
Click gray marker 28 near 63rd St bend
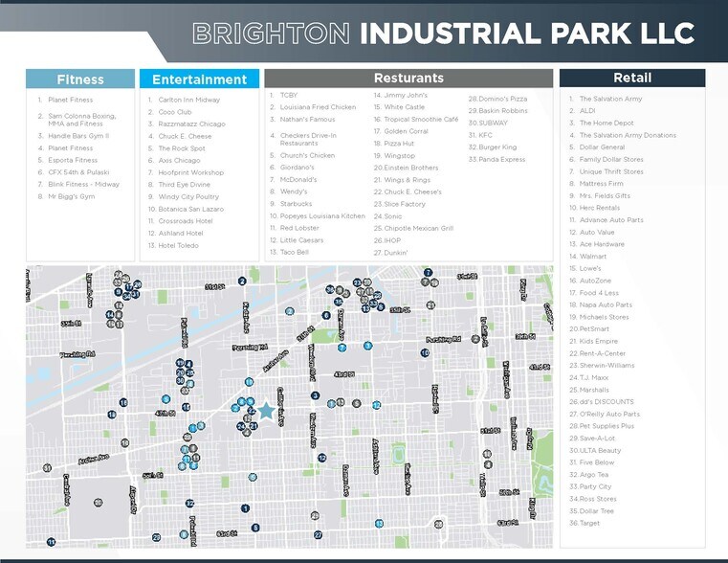click(438, 525)
